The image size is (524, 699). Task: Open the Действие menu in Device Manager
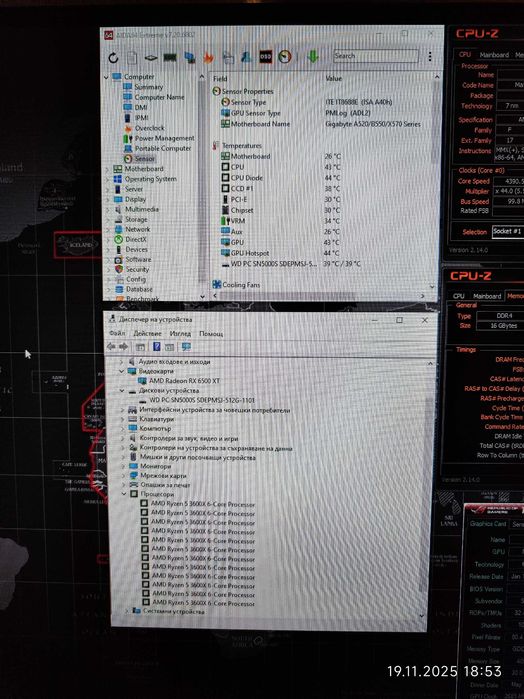click(x=148, y=333)
